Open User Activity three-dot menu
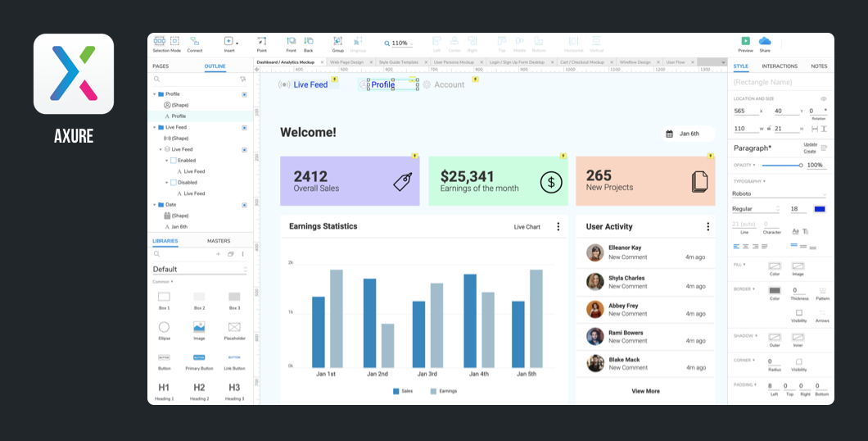Screen dimensions: 868x441 pyautogui.click(x=708, y=226)
